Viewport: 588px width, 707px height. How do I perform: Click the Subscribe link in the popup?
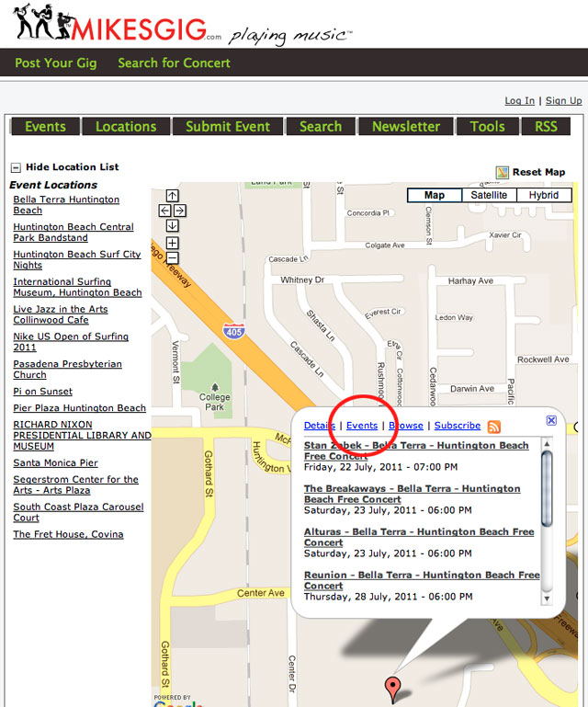pos(458,426)
